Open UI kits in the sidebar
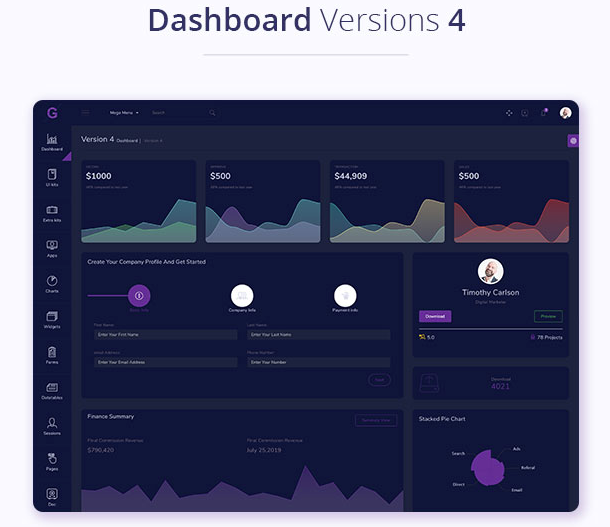610x527 pixels. pyautogui.click(x=52, y=176)
